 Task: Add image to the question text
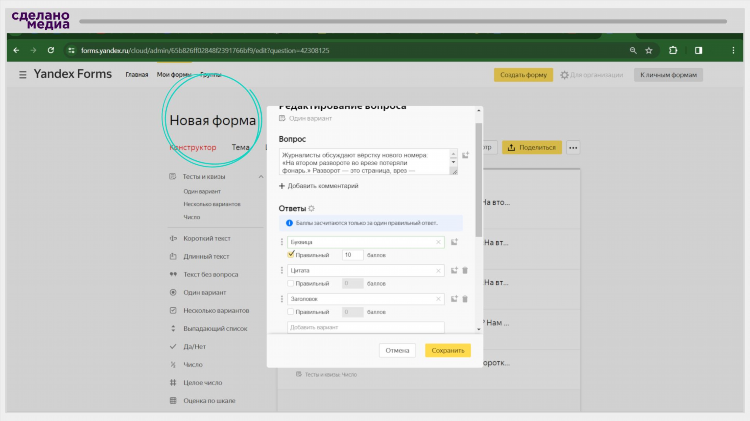465,155
